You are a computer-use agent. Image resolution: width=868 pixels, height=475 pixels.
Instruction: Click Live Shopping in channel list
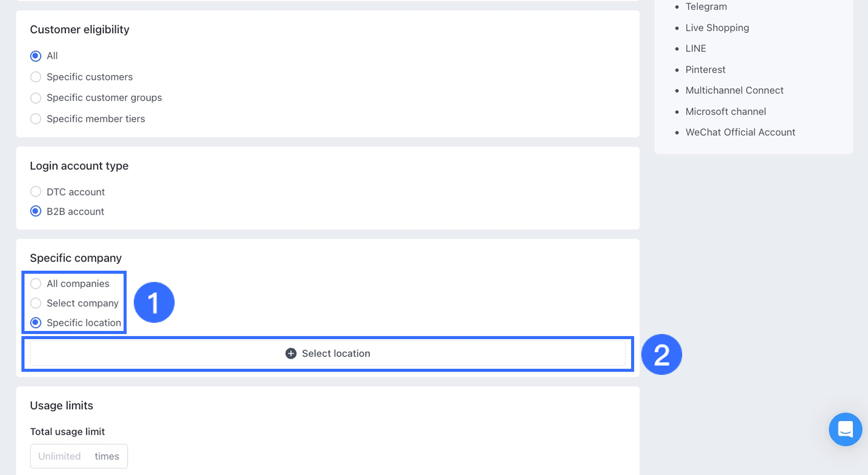click(x=717, y=28)
